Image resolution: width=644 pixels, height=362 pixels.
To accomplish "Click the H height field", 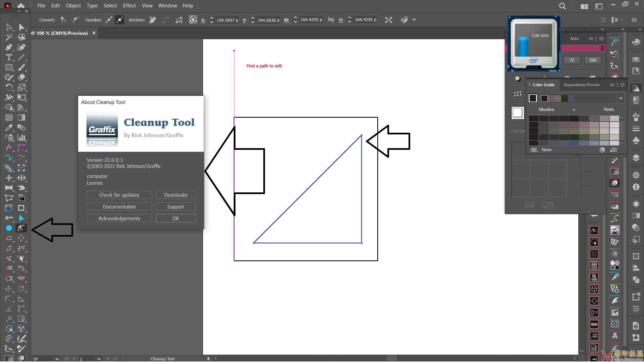I will click(x=365, y=20).
